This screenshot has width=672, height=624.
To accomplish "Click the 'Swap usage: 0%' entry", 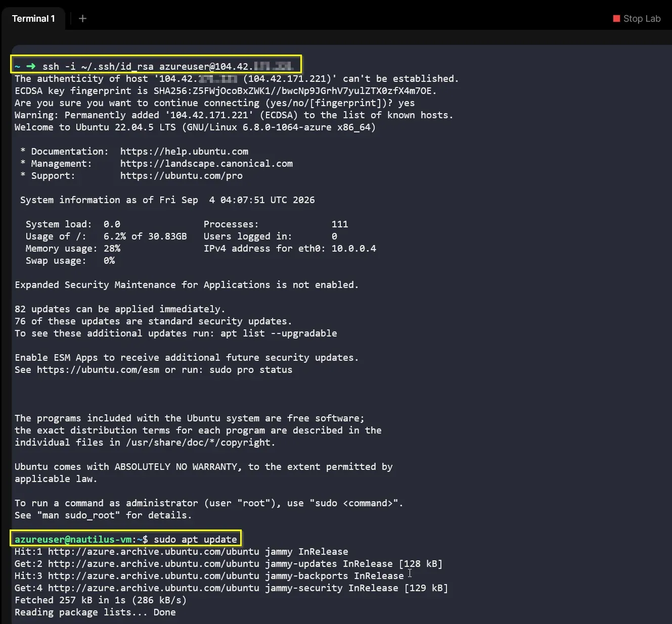I will click(70, 261).
